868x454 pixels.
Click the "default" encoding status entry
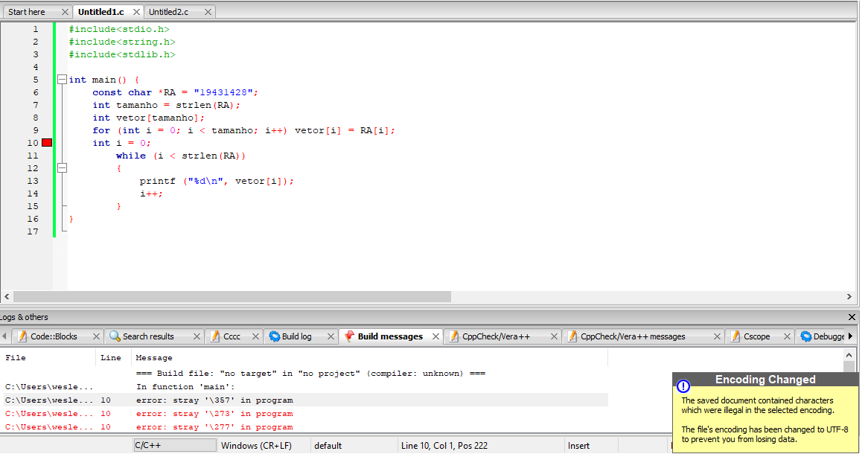(x=328, y=446)
